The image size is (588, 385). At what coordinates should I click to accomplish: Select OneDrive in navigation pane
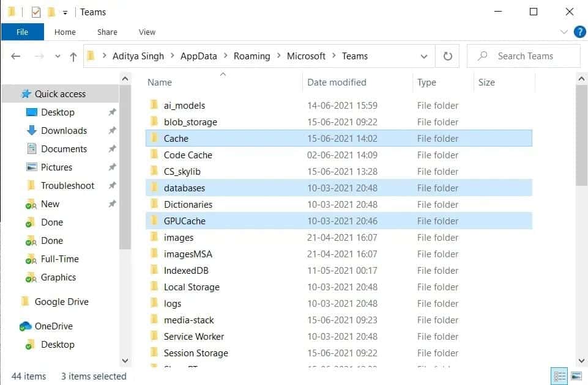53,326
